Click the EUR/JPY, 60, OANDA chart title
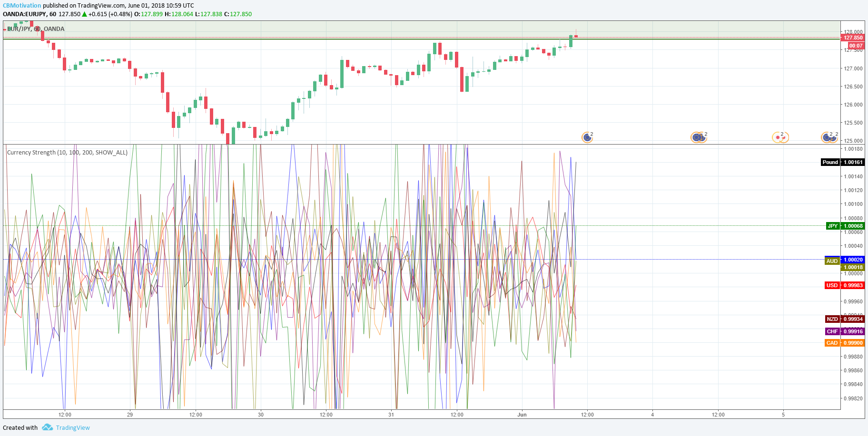Screen dimensions: 868x436 point(36,29)
